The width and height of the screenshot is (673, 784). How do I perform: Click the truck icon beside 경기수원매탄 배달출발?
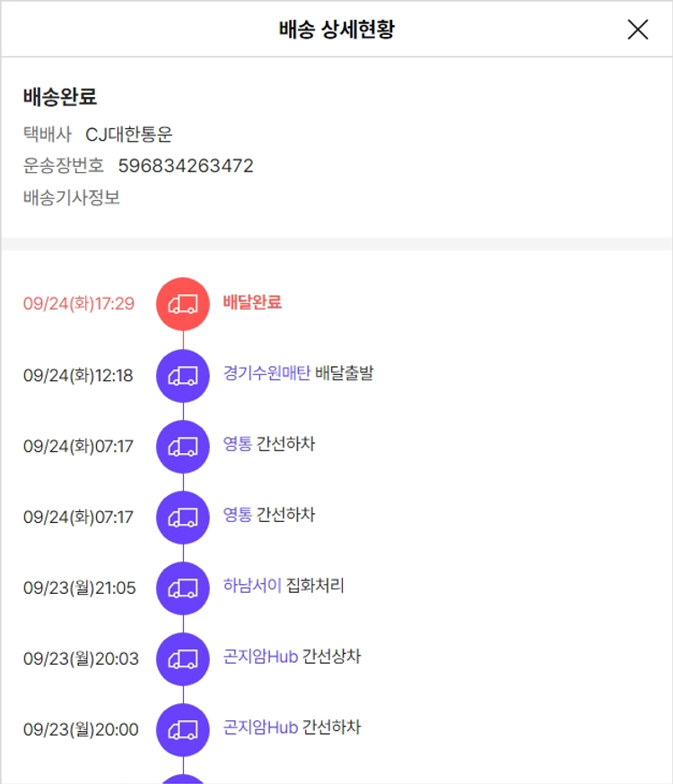183,375
